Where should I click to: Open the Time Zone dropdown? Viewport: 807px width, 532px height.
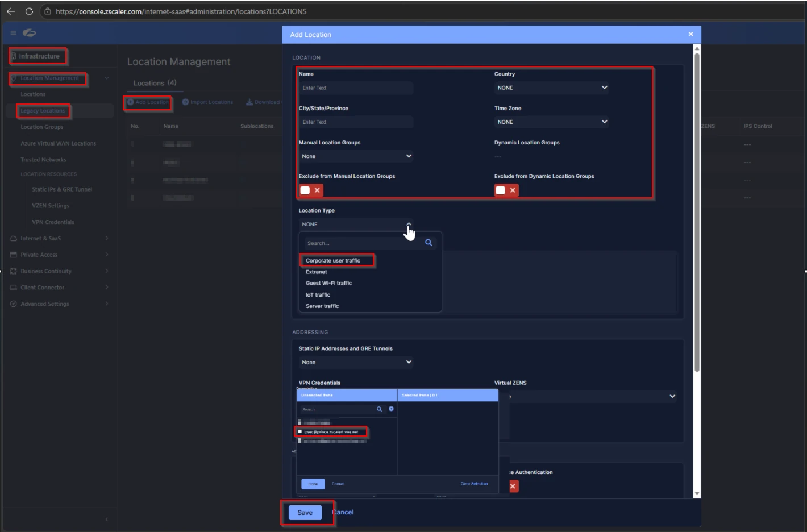551,122
